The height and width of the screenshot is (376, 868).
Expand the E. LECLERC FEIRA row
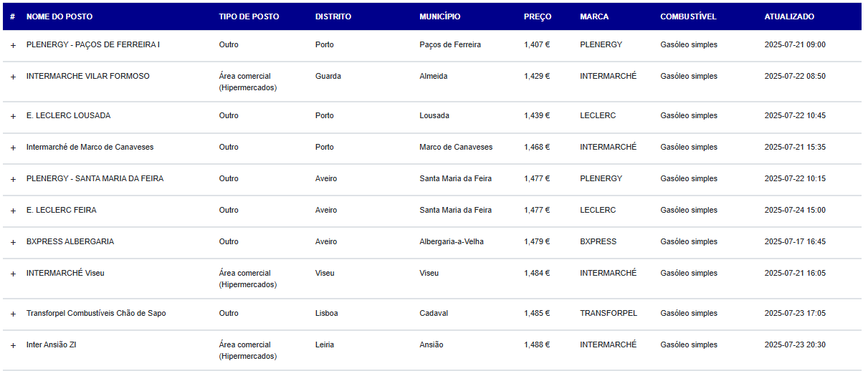pyautogui.click(x=13, y=211)
